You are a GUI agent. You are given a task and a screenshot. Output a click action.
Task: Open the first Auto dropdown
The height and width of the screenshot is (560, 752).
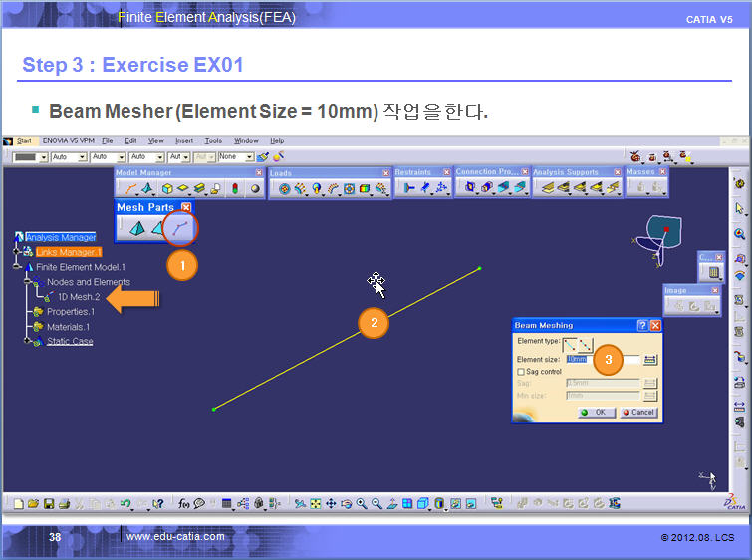click(x=82, y=157)
